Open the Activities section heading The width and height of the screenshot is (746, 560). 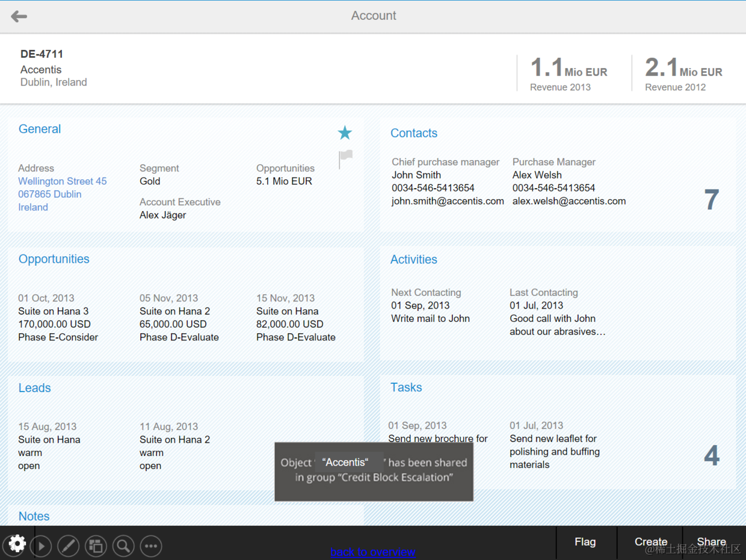coord(414,260)
